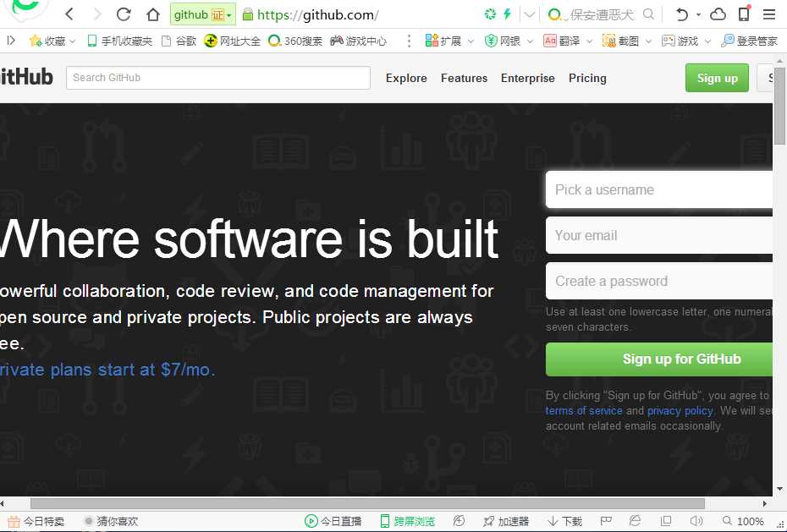This screenshot has width=787, height=532.
Task: Click the browser address bar URL
Action: coord(317,14)
